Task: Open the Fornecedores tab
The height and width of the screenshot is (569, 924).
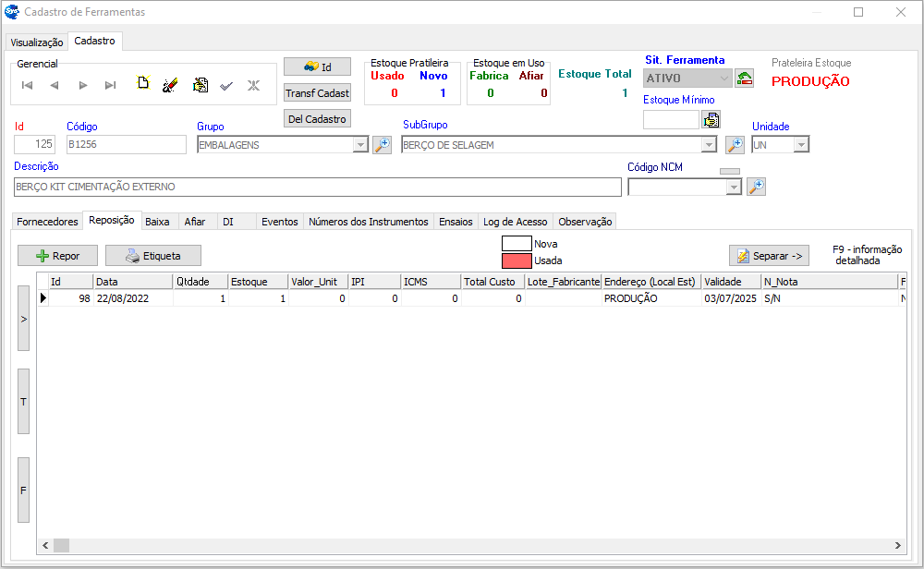Action: [48, 222]
